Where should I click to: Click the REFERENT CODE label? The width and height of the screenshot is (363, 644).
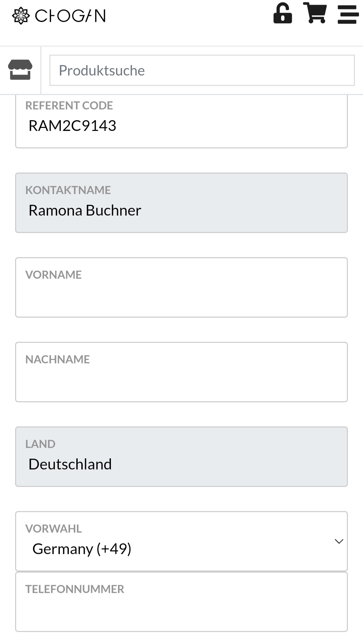[x=69, y=105]
